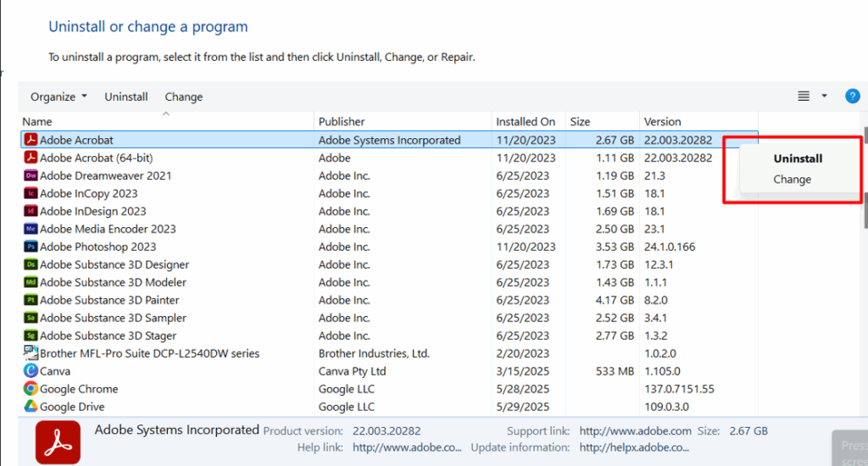The image size is (868, 466).
Task: Click the Brother MFL-Pro Suite icon
Action: [x=31, y=352]
